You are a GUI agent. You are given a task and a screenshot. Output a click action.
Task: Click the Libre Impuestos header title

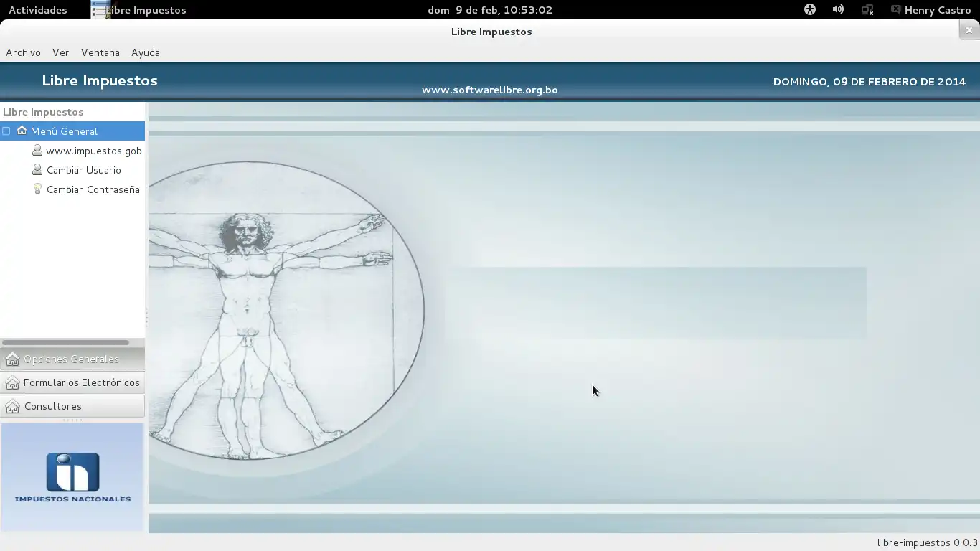pyautogui.click(x=100, y=80)
